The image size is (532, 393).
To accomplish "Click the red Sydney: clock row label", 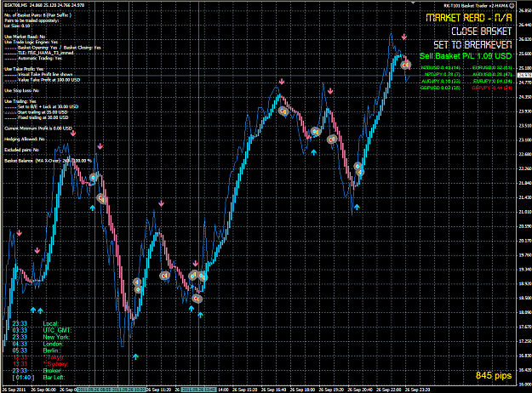I will 55,364.
